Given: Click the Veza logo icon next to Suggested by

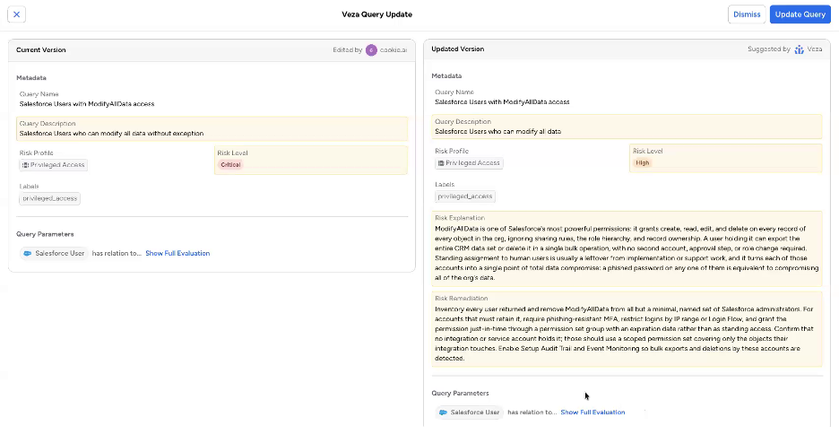Looking at the screenshot, I should tap(799, 49).
